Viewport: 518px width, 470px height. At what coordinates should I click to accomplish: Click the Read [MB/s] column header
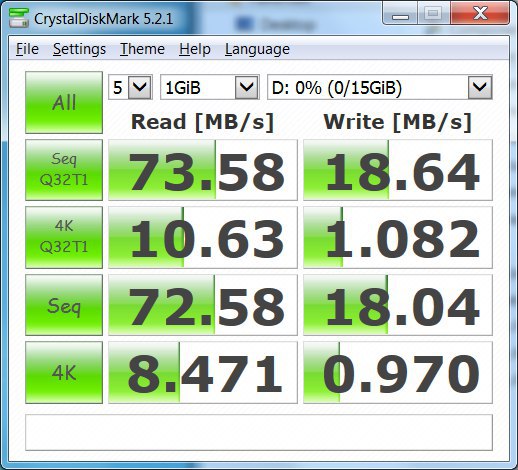tap(203, 122)
